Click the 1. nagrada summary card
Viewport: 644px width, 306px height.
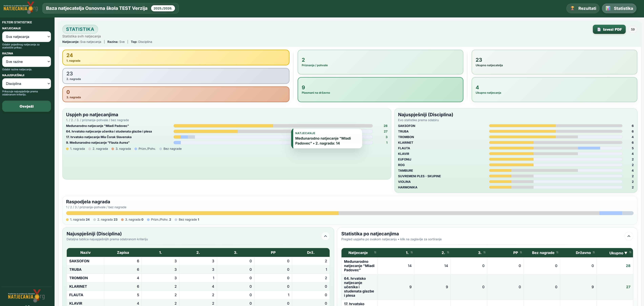(176, 57)
